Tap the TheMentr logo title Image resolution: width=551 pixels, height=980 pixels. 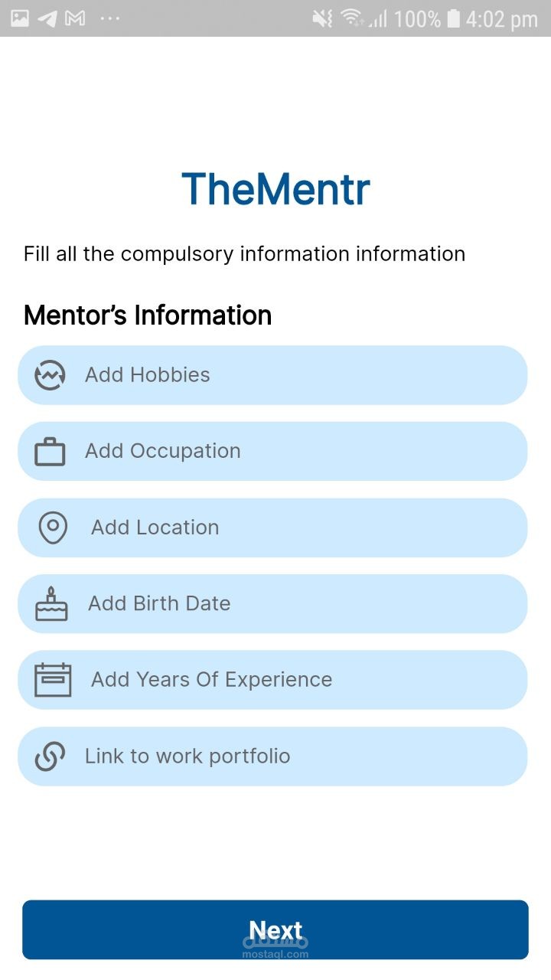(x=275, y=189)
